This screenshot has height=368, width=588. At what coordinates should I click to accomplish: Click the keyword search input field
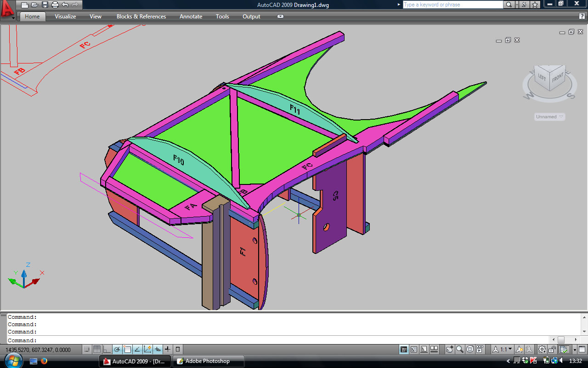(452, 5)
